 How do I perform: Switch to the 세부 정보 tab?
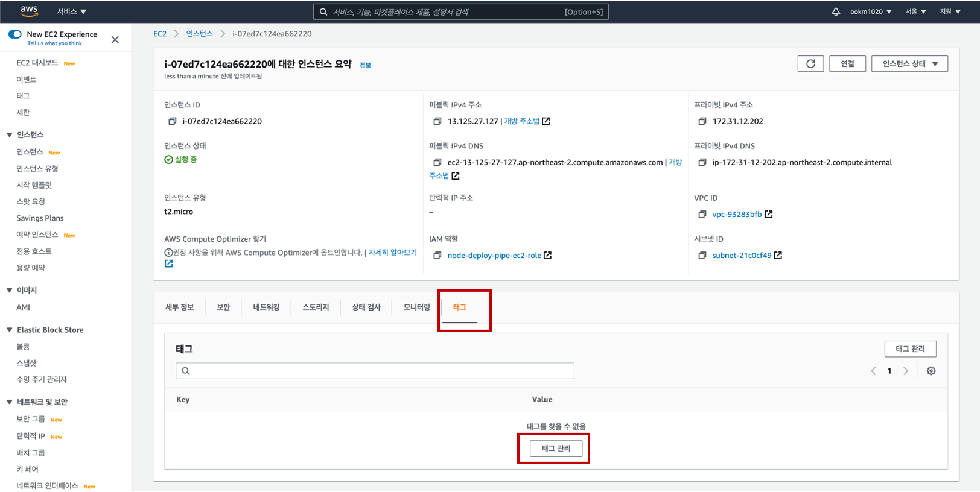click(x=179, y=307)
